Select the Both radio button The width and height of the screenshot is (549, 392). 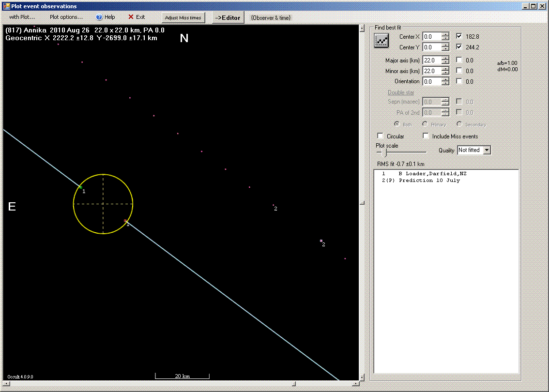point(396,124)
